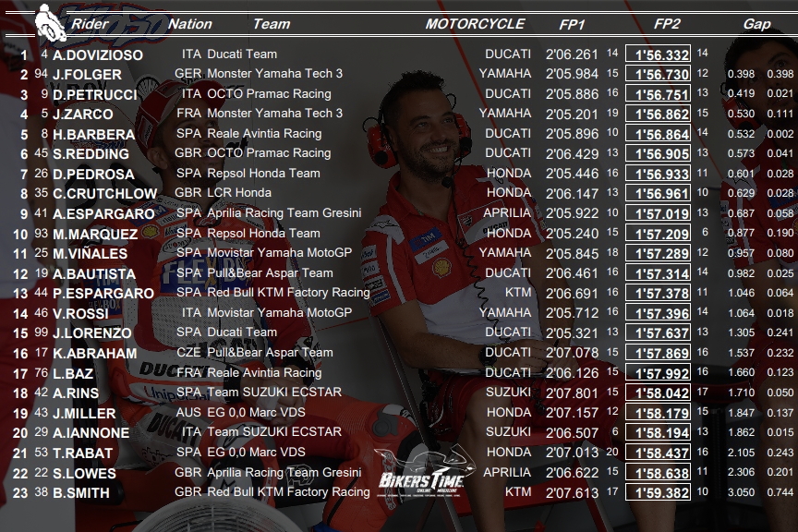
Task: Select rider name J.MILLER
Action: click(x=84, y=414)
